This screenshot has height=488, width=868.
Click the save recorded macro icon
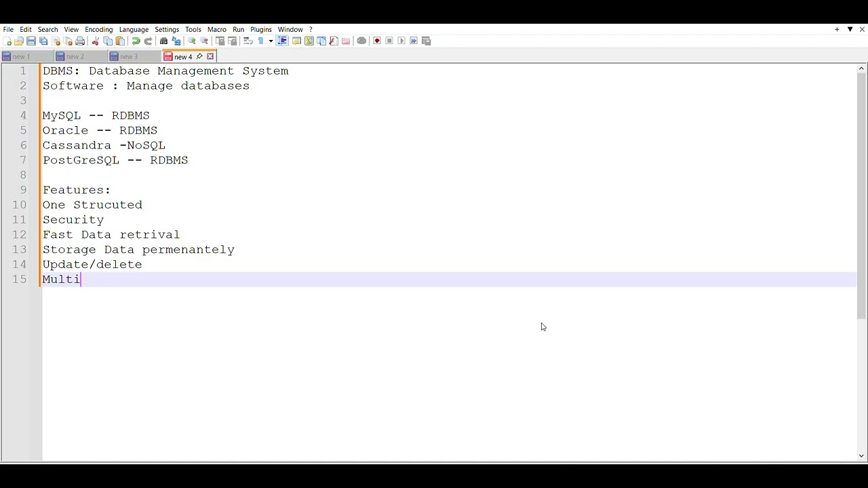pyautogui.click(x=426, y=41)
